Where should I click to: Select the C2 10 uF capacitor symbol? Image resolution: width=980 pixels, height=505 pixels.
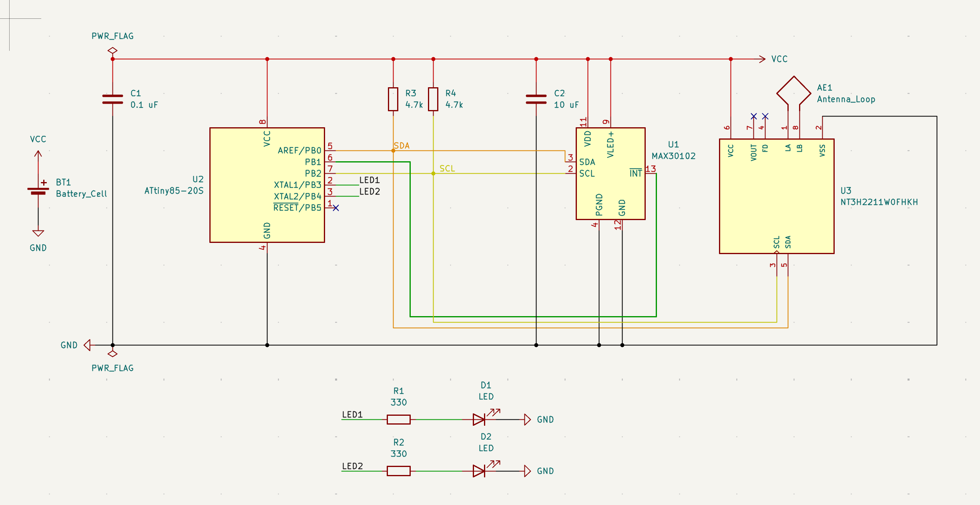536,99
